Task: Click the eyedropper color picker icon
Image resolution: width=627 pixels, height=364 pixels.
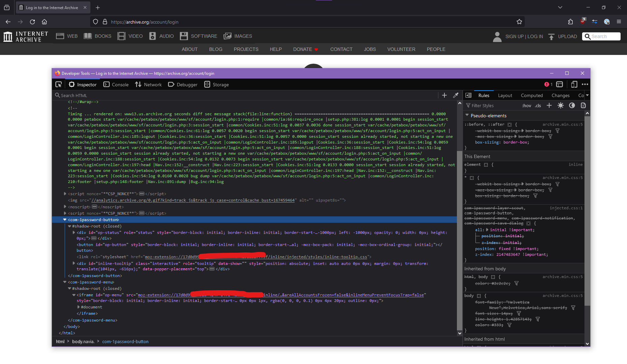Action: [x=456, y=95]
